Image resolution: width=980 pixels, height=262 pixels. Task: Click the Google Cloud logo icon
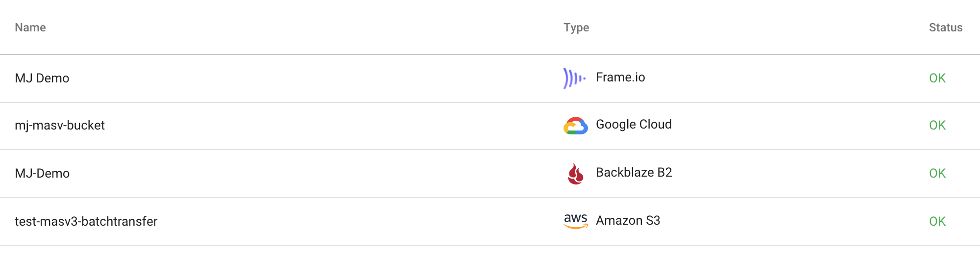pyautogui.click(x=575, y=126)
